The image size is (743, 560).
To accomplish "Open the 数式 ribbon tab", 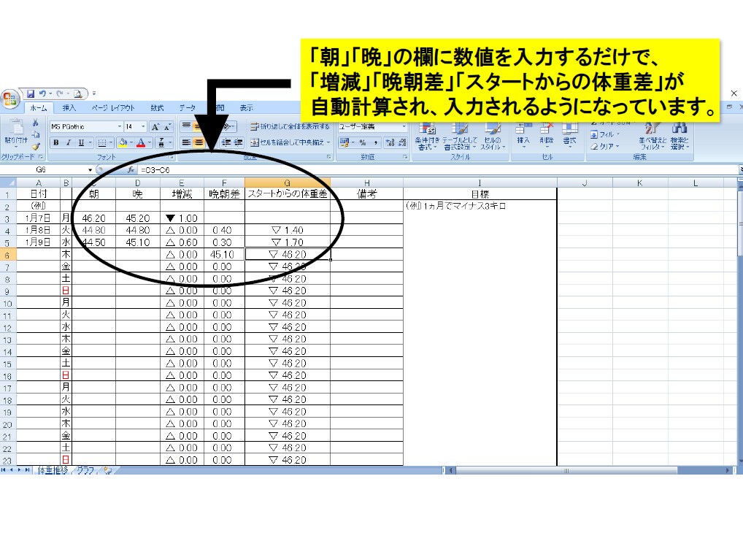I will click(157, 108).
